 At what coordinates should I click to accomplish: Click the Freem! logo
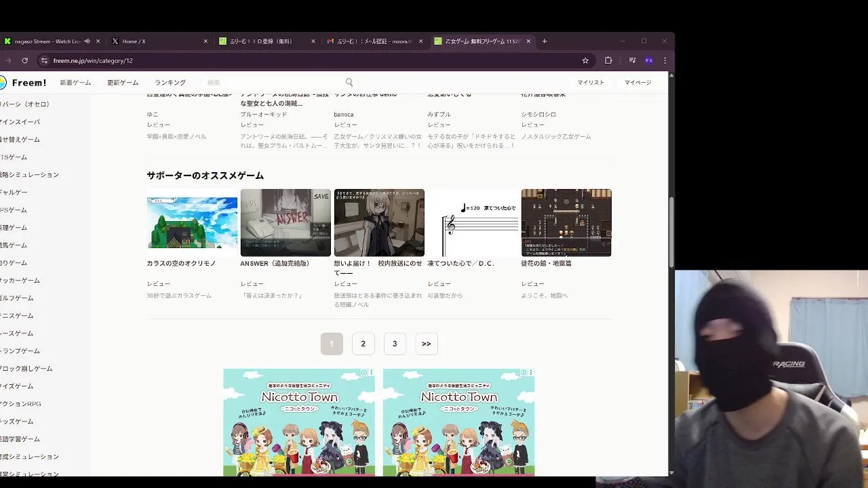(23, 83)
